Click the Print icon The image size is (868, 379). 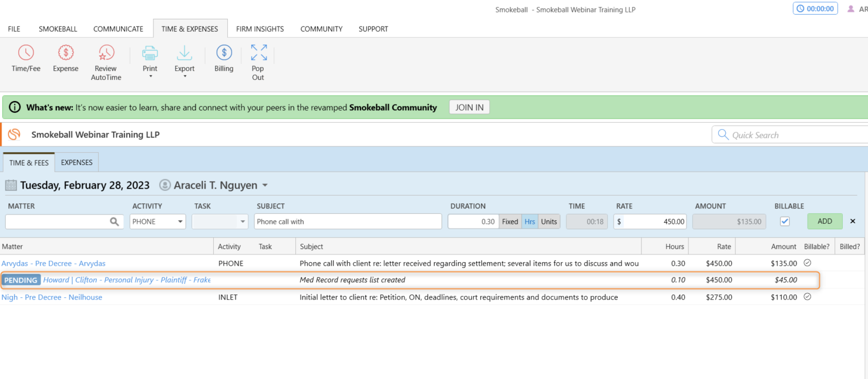tap(150, 53)
